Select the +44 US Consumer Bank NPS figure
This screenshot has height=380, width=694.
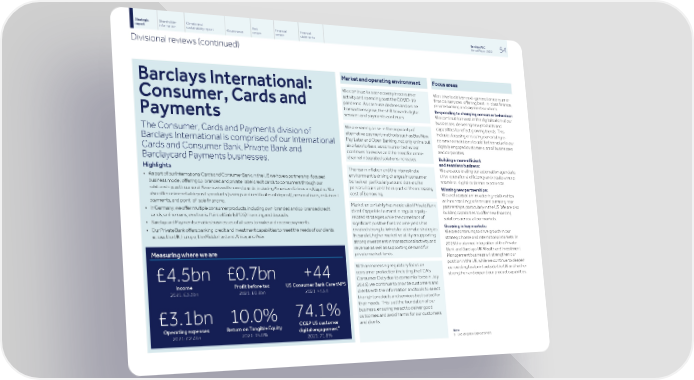[x=317, y=272]
